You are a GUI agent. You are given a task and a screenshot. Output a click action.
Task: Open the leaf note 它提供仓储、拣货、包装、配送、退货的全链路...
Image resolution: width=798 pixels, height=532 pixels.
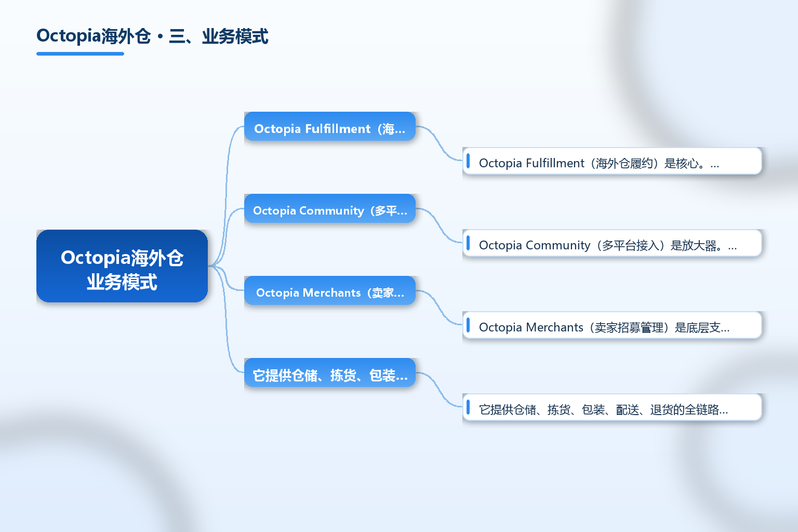tap(612, 407)
